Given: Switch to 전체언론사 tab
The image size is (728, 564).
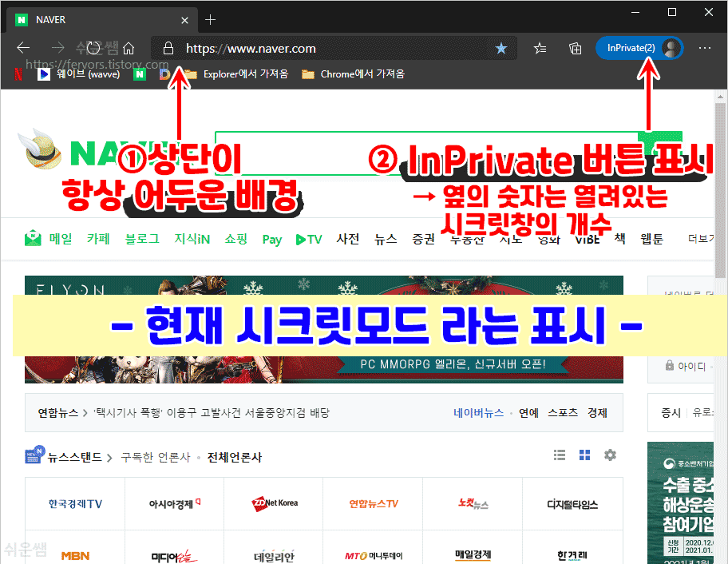Looking at the screenshot, I should point(235,457).
